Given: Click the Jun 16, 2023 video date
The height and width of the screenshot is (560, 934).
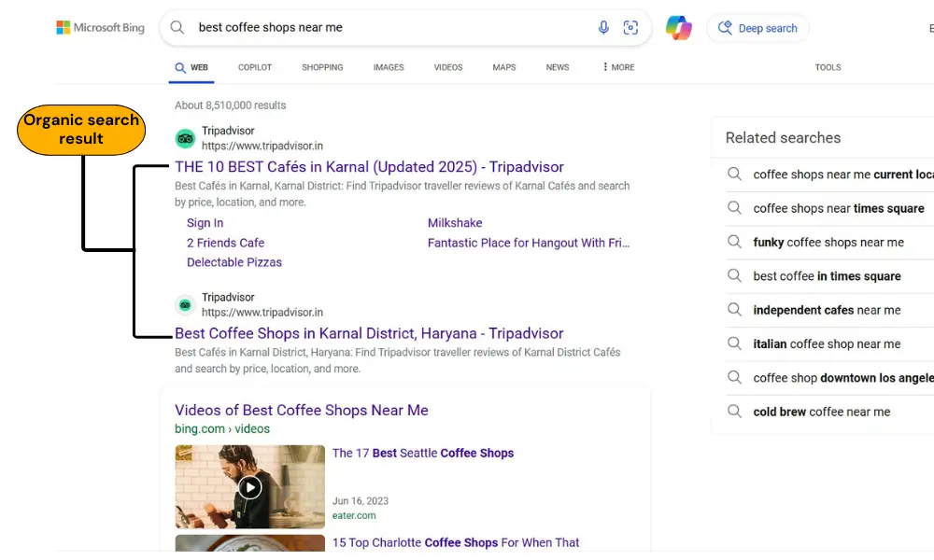Looking at the screenshot, I should [361, 501].
